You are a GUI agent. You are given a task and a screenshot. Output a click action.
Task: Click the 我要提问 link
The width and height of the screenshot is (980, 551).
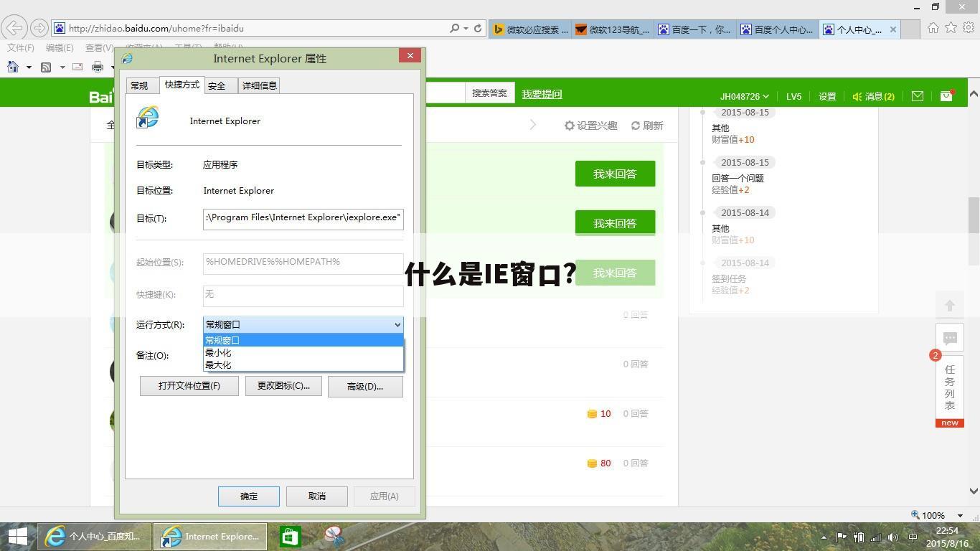point(542,94)
